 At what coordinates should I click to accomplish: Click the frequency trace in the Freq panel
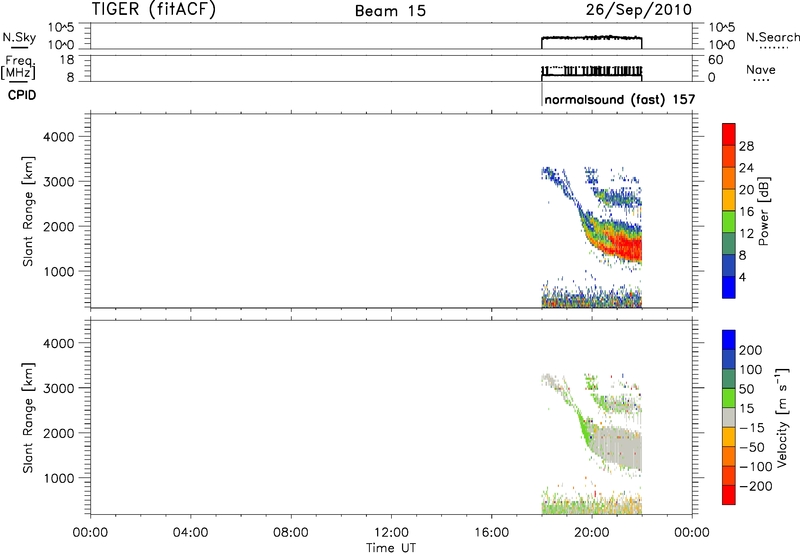coord(591,71)
